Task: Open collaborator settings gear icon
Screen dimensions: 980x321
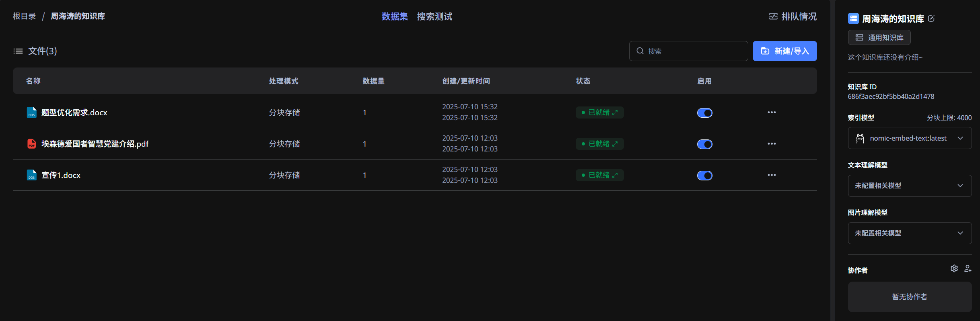Action: [954, 268]
